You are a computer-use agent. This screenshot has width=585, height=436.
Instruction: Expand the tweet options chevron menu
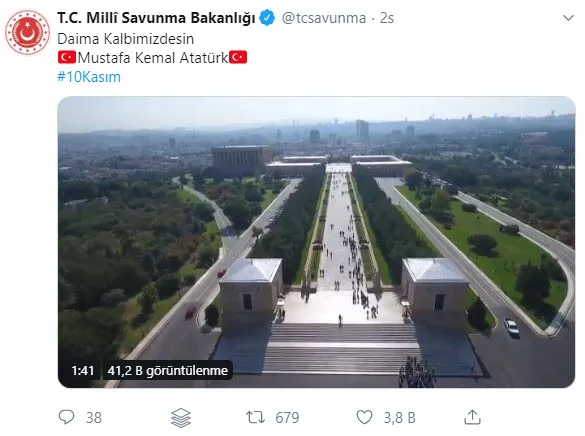[568, 18]
